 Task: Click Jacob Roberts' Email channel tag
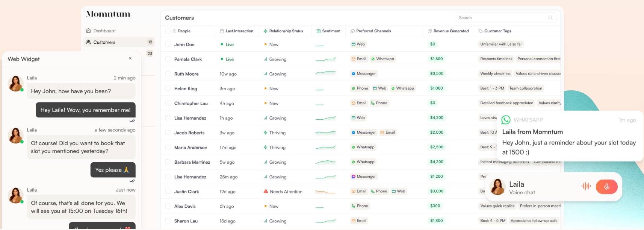click(x=387, y=132)
